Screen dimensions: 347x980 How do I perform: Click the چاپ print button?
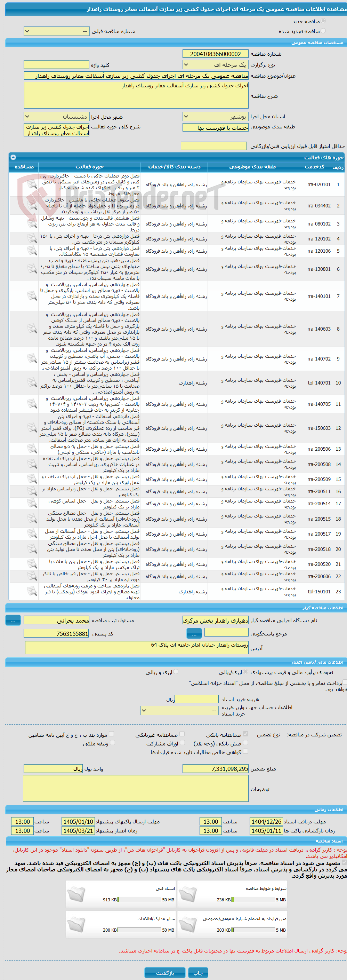(198, 972)
